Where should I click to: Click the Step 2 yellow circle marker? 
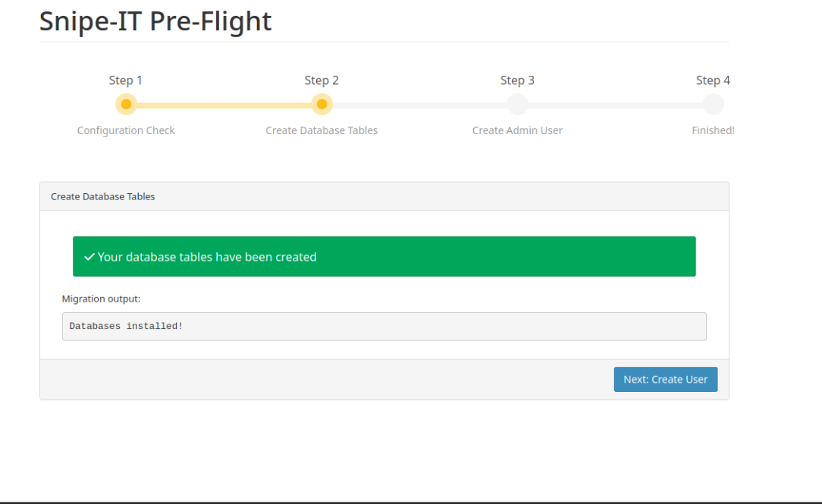(322, 104)
